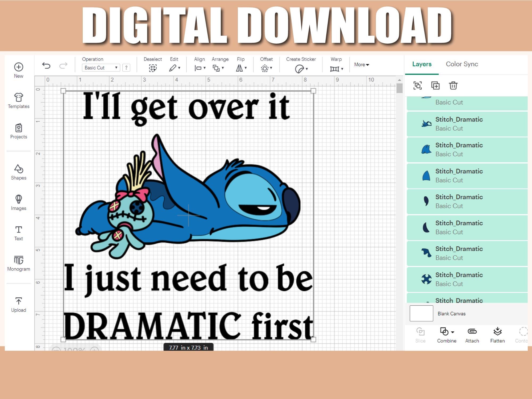Click the Blank Canvas color swatch
The height and width of the screenshot is (399, 532).
click(421, 313)
